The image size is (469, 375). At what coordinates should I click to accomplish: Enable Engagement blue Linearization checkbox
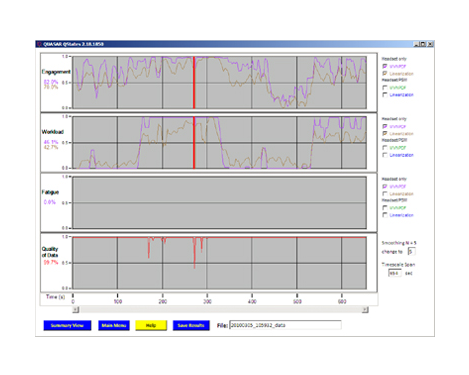385,95
